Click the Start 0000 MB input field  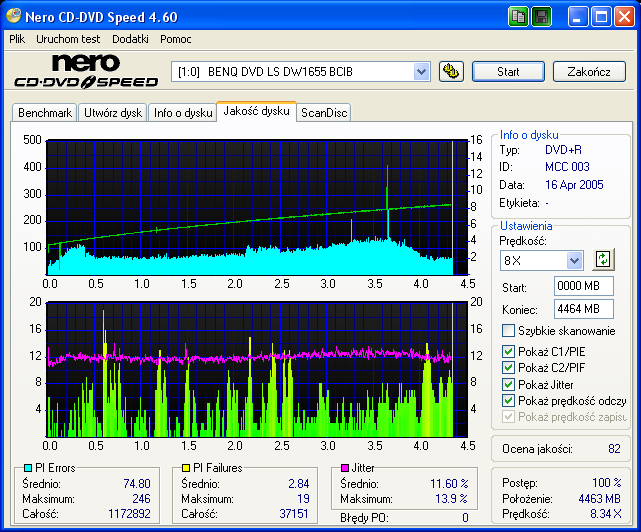(x=584, y=286)
